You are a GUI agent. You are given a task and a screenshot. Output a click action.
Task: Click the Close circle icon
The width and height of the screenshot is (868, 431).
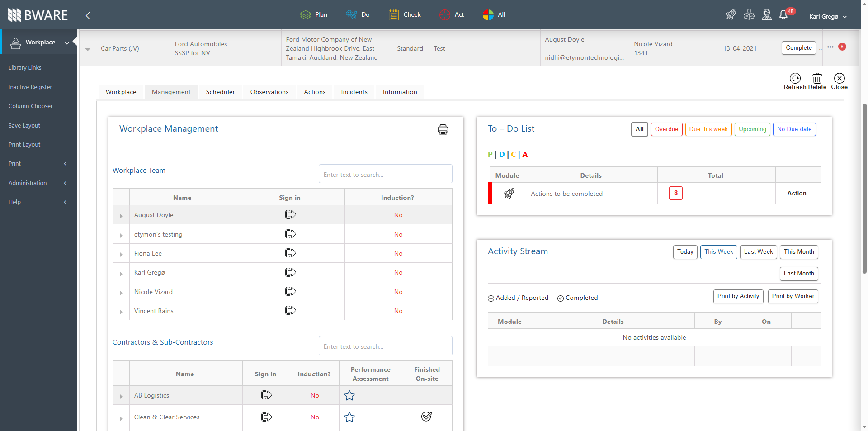tap(839, 81)
